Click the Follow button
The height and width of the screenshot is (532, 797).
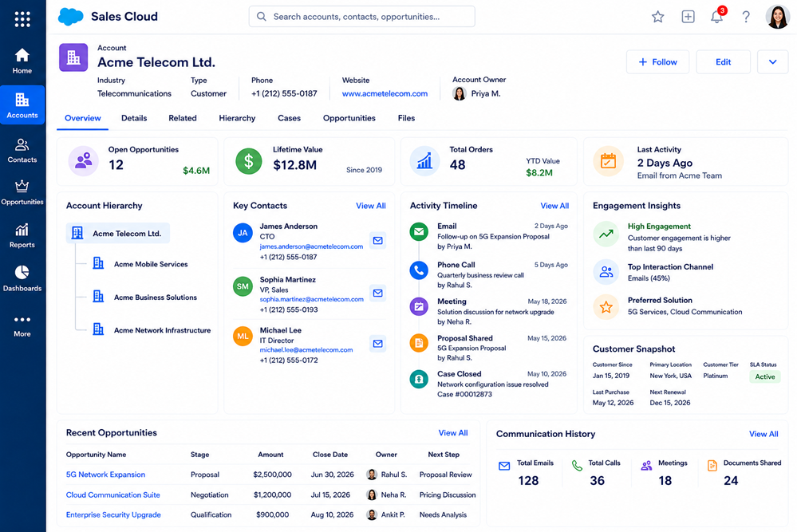tap(657, 62)
